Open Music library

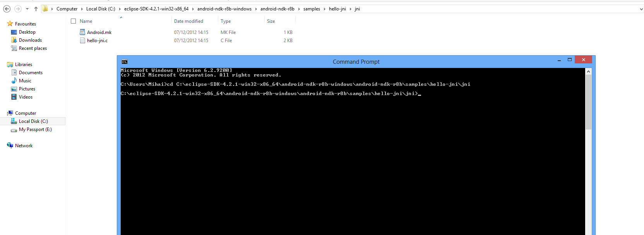coord(25,81)
